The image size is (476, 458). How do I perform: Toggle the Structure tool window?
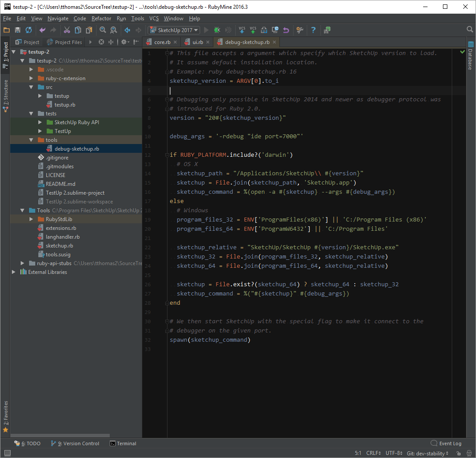(x=6, y=95)
